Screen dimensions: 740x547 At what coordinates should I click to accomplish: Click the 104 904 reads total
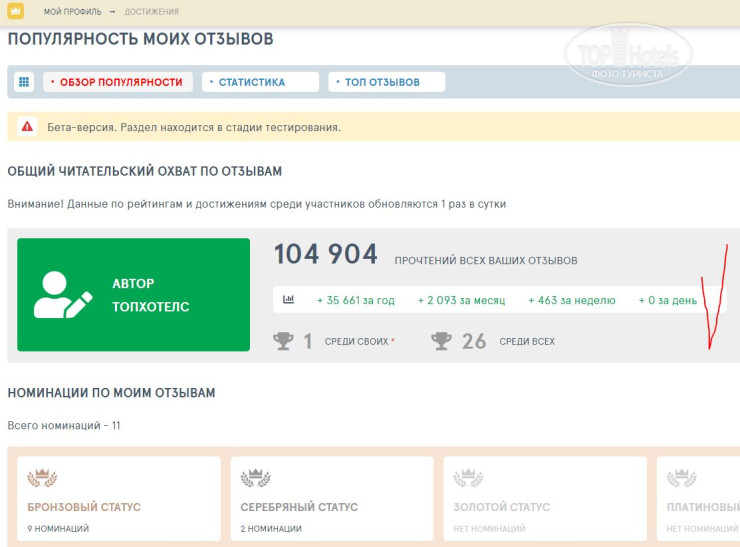(326, 254)
